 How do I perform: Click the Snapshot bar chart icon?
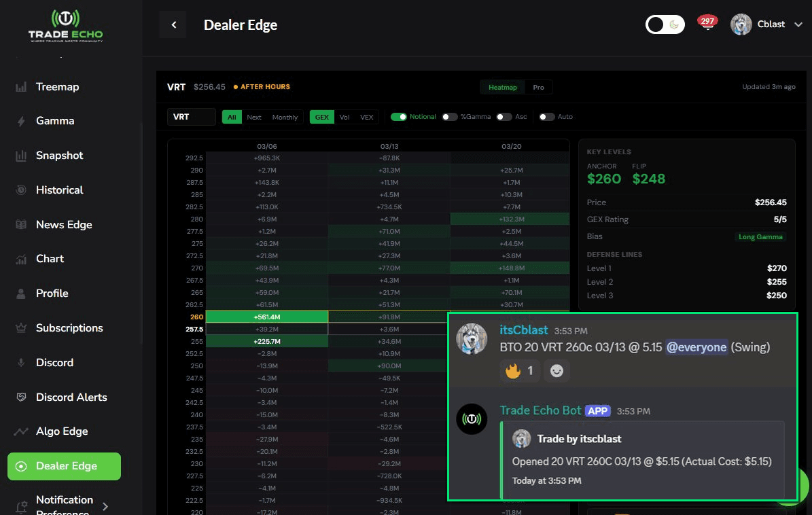pos(21,156)
